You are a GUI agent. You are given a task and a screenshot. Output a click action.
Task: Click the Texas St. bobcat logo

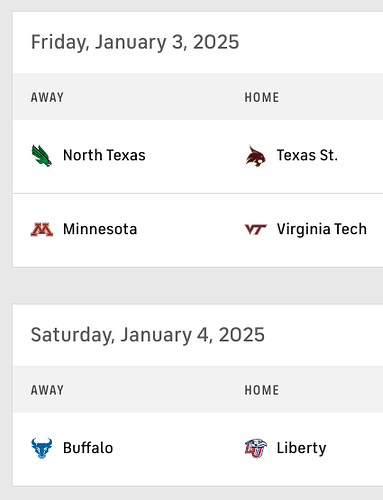pos(255,156)
